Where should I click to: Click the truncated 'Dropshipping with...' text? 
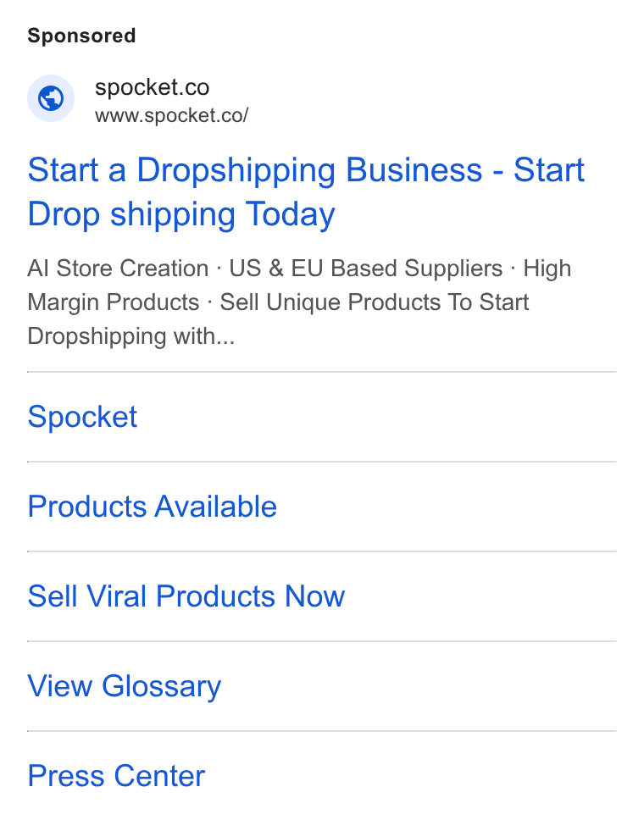pos(130,336)
